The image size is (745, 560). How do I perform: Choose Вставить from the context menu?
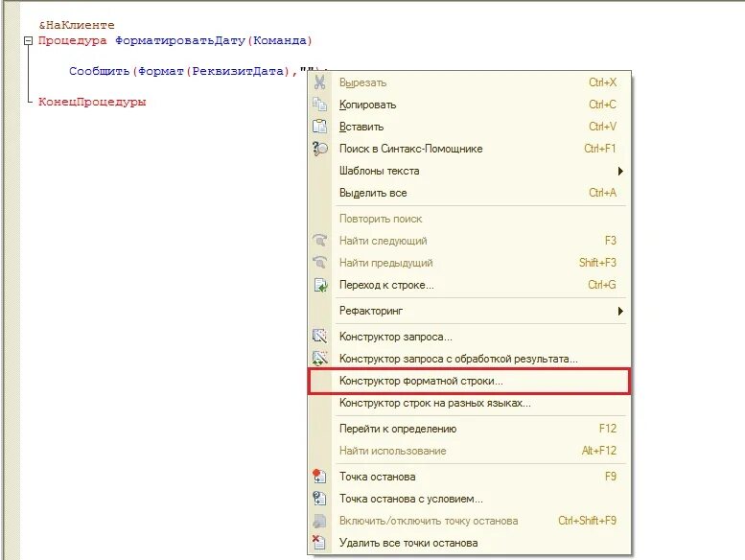470,127
